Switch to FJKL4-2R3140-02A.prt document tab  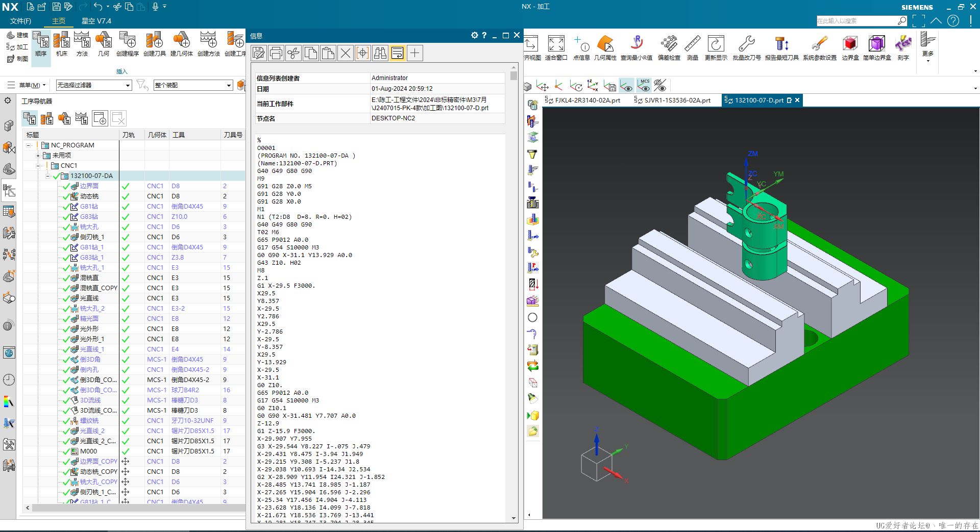point(582,100)
